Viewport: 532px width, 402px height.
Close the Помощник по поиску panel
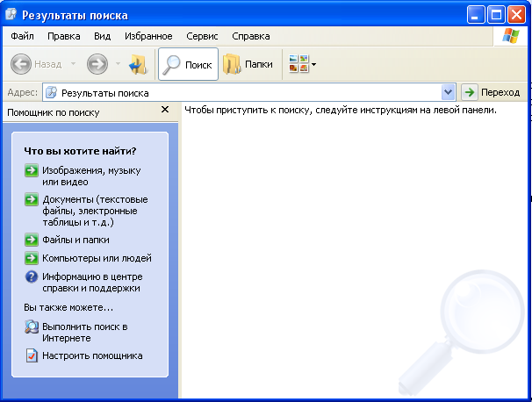tap(165, 109)
